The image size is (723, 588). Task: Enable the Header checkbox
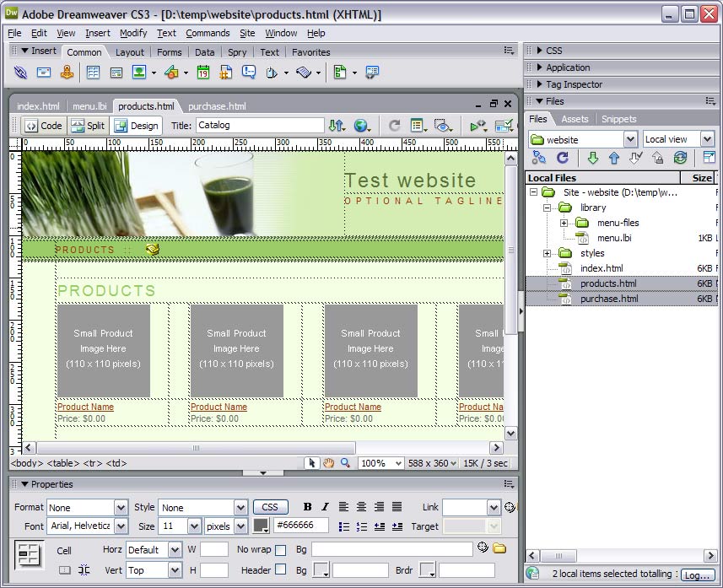pyautogui.click(x=280, y=570)
